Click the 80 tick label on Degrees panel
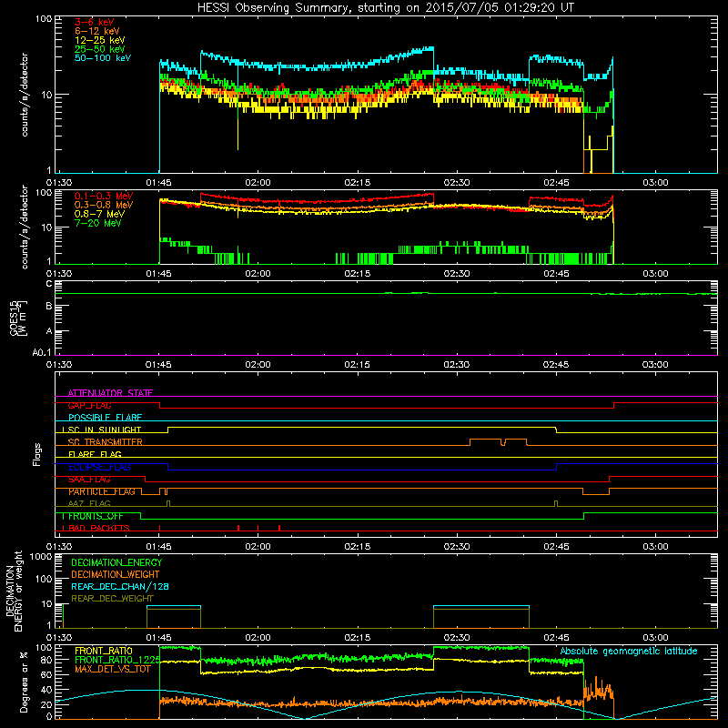 tap(46, 660)
